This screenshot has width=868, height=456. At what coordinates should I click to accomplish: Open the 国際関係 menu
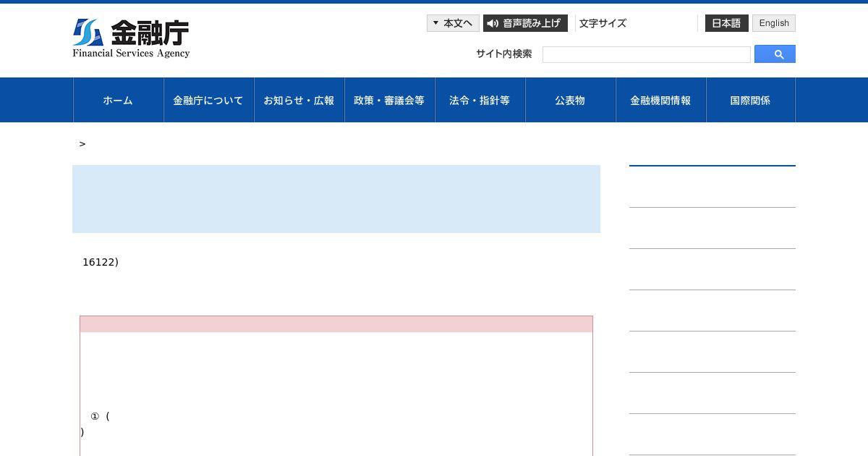click(750, 100)
